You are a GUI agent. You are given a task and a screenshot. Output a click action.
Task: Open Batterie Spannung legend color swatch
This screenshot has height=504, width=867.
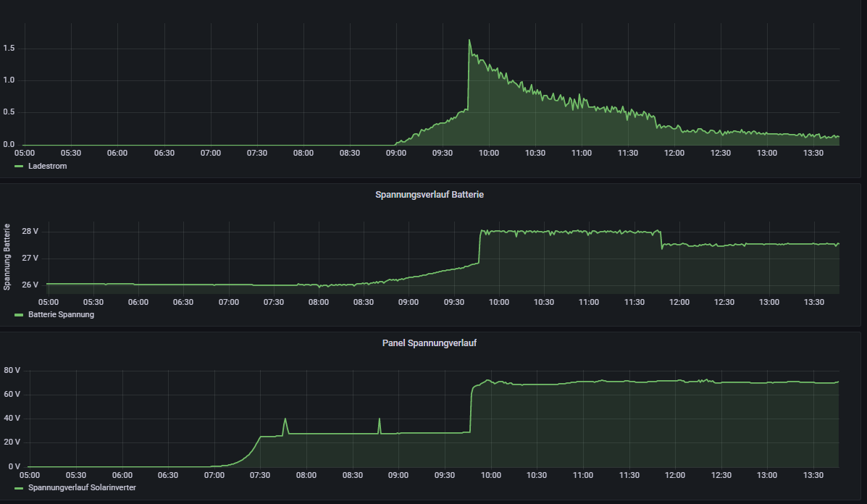coord(19,315)
